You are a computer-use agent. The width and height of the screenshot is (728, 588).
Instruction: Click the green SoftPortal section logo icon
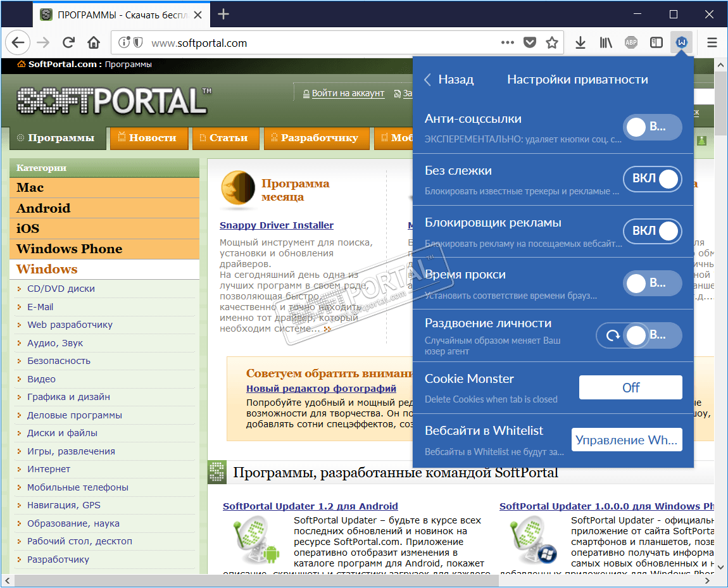tap(217, 472)
